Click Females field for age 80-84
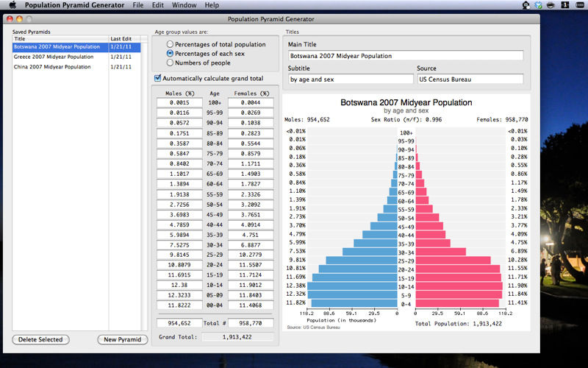Image resolution: width=588 pixels, height=368 pixels. coord(251,144)
